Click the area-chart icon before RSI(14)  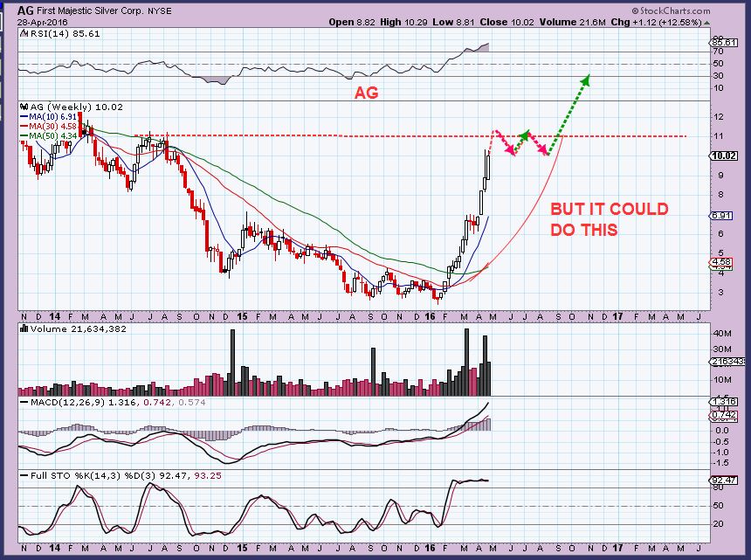[24, 33]
